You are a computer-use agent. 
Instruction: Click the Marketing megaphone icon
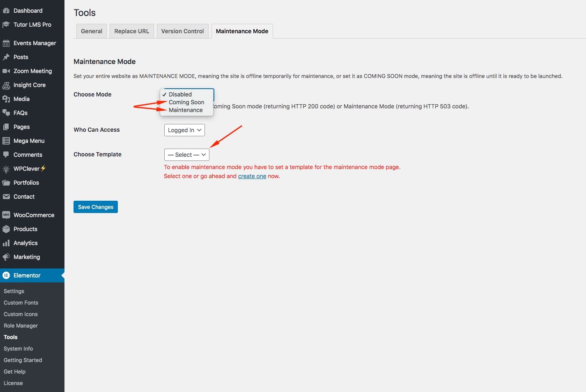pyautogui.click(x=6, y=257)
